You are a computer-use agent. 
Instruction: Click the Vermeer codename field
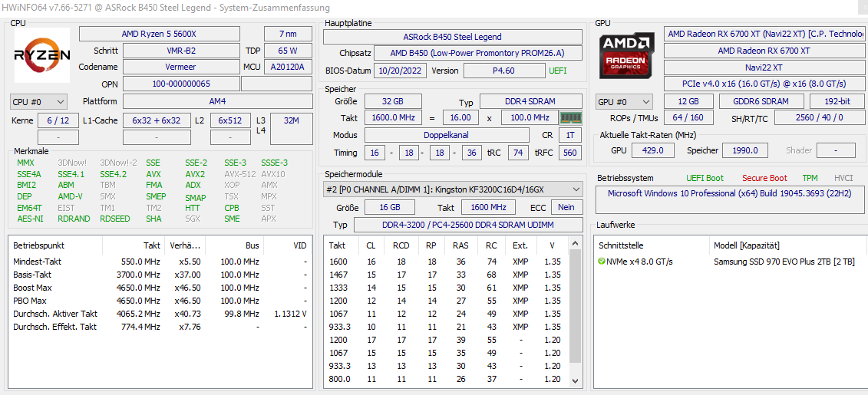181,67
